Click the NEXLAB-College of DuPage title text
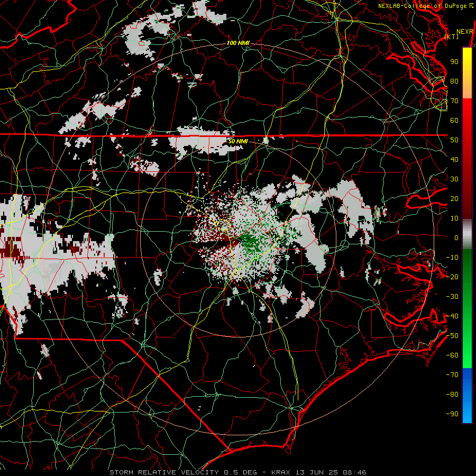This screenshot has width=476, height=476. [x=422, y=6]
